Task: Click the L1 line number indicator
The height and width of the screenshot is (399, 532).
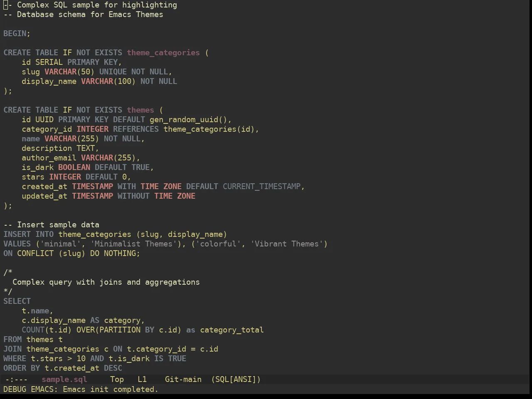Action: (142, 379)
